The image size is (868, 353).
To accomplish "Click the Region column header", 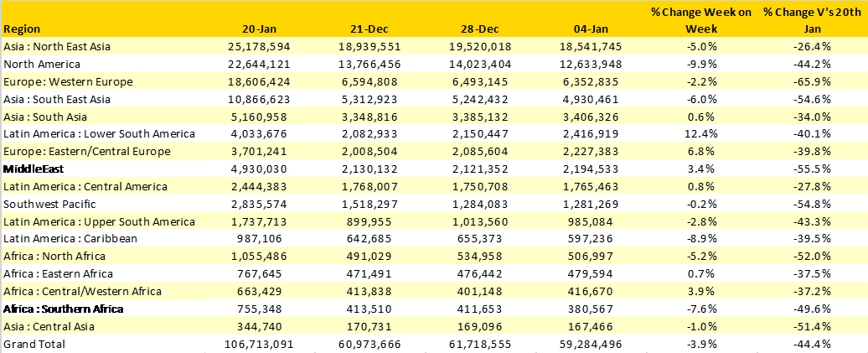I will pos(23,29).
